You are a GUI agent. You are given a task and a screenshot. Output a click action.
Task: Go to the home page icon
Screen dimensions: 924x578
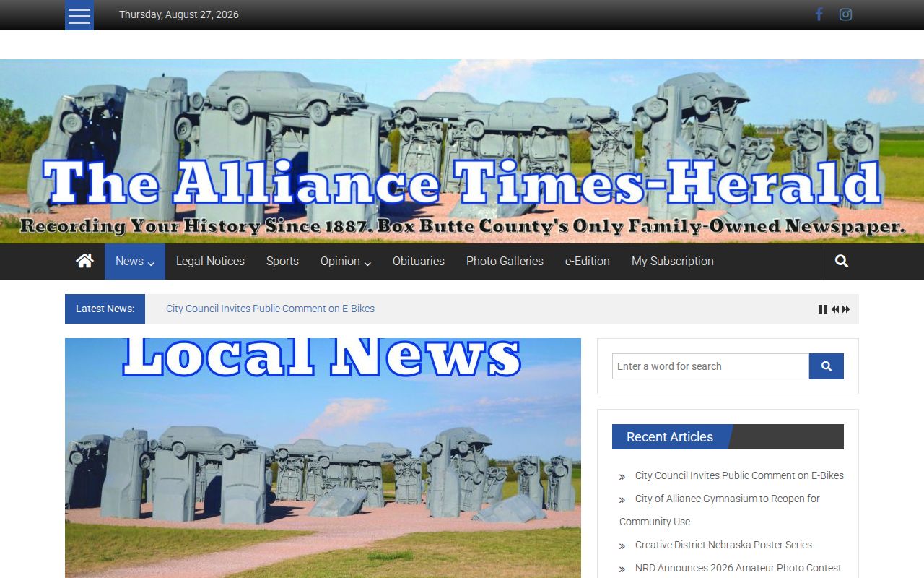(x=84, y=261)
